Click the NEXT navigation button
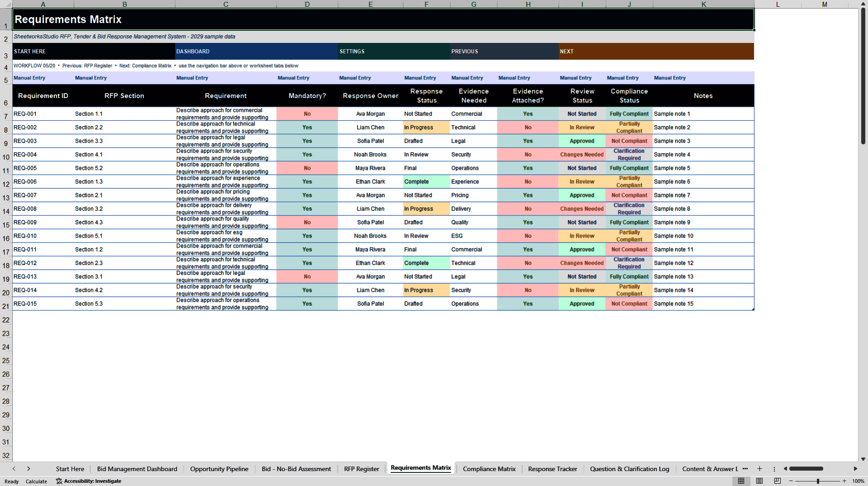The width and height of the screenshot is (868, 486). click(x=656, y=51)
